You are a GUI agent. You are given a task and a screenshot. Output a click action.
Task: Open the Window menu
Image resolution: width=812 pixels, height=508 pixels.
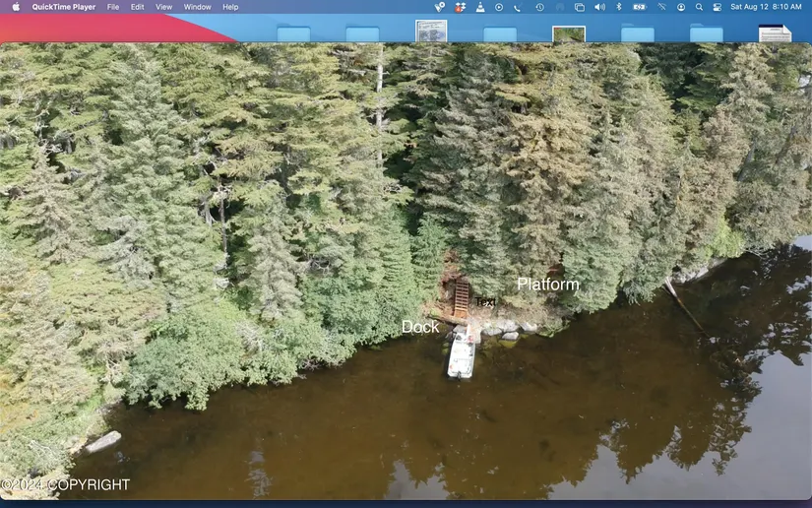197,7
